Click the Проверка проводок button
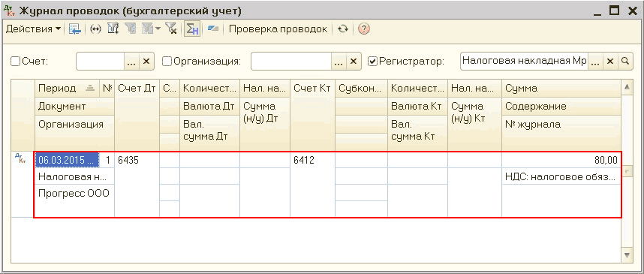The height and width of the screenshot is (274, 644). [278, 29]
